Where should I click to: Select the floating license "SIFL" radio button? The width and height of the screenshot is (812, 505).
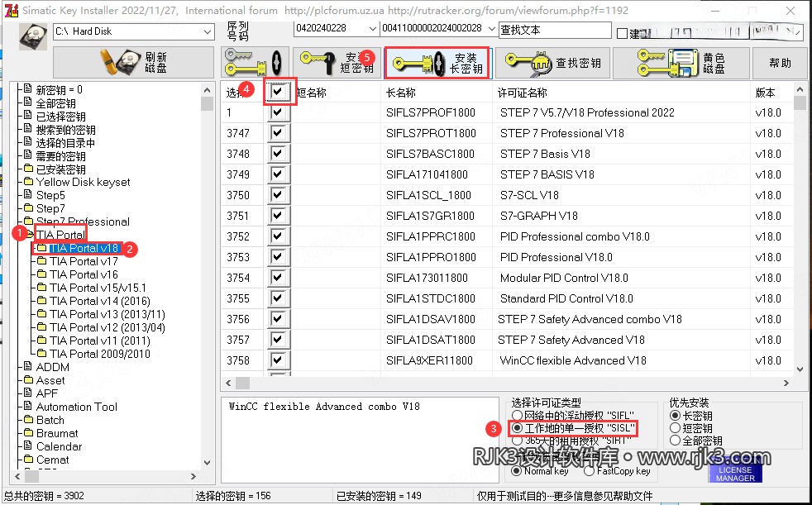tap(517, 416)
